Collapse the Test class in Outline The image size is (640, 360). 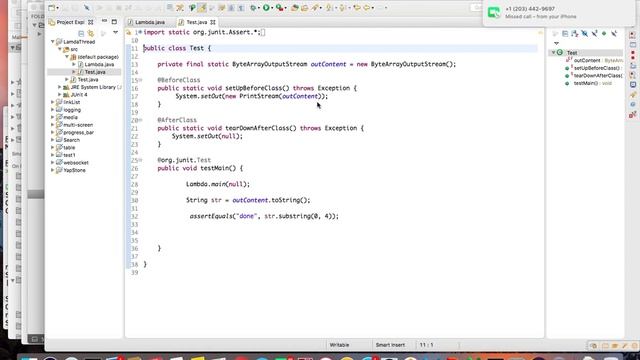pyautogui.click(x=553, y=52)
